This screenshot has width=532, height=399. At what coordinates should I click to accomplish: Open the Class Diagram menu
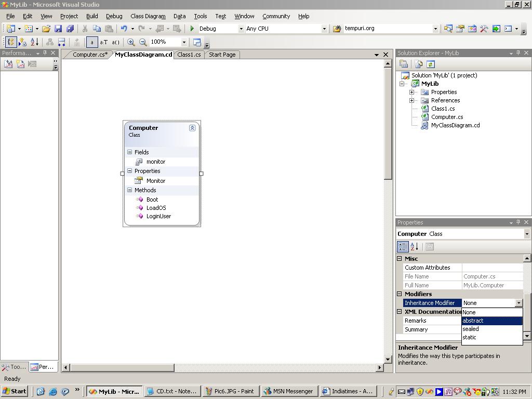[148, 16]
